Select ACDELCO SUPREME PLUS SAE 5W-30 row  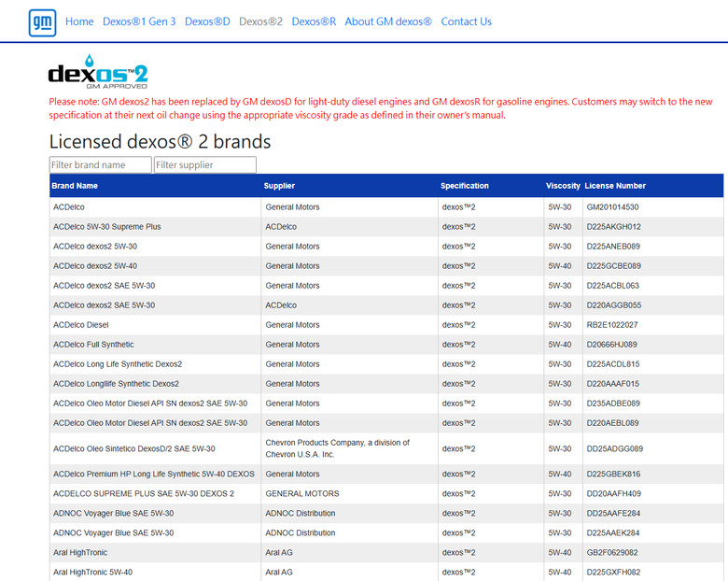(386, 493)
